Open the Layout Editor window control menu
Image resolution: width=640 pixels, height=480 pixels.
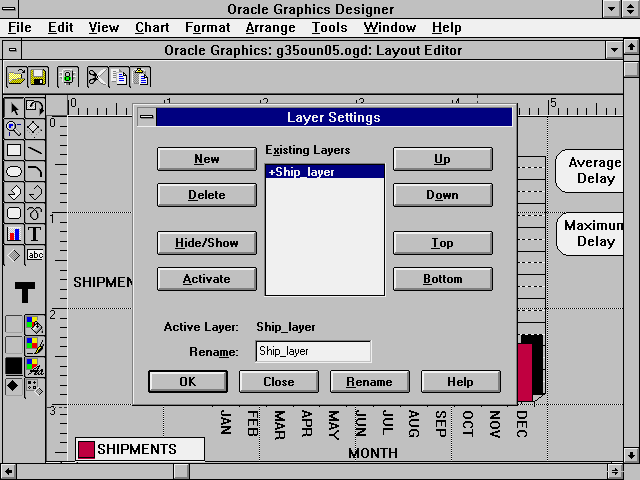(11, 50)
